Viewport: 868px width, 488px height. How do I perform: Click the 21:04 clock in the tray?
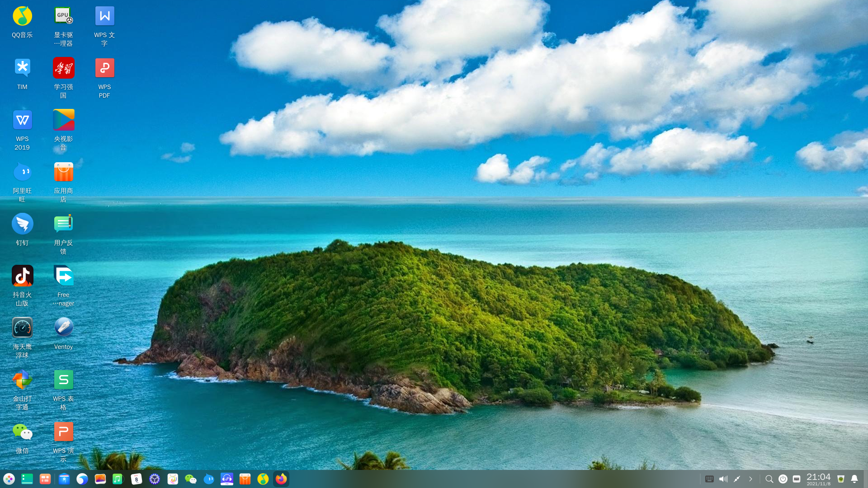(818, 479)
